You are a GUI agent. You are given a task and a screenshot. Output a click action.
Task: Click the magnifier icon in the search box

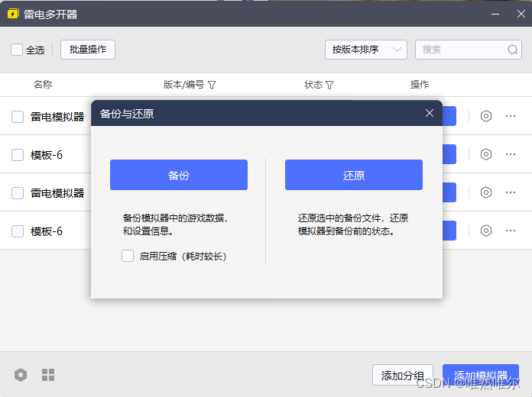point(512,50)
